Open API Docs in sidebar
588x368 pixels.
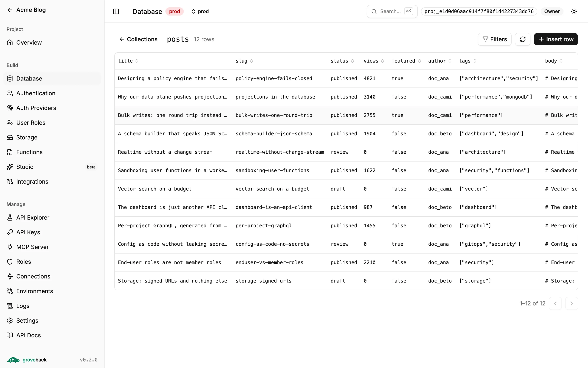pos(52,335)
